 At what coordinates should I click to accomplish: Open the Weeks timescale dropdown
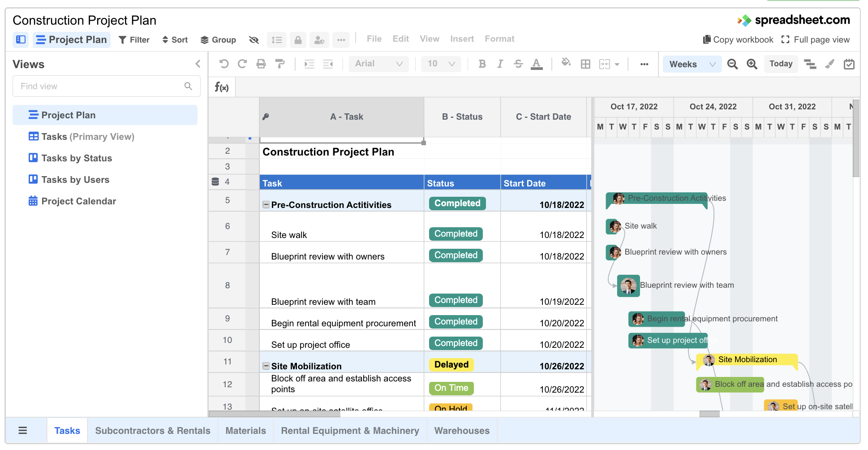692,64
